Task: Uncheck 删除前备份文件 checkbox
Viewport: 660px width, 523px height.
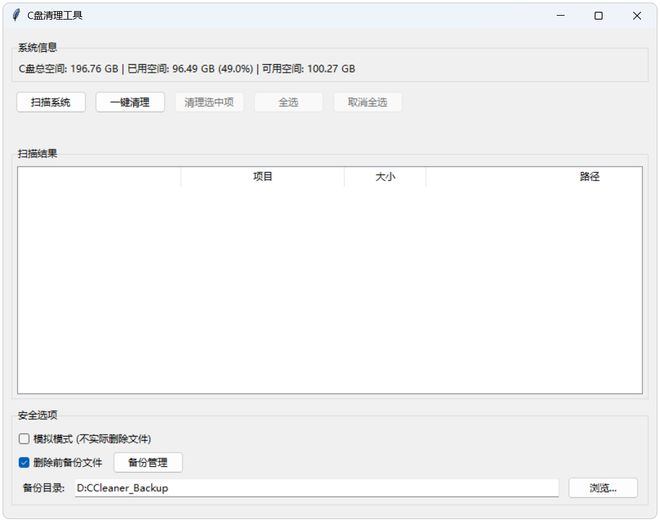Action: point(25,463)
